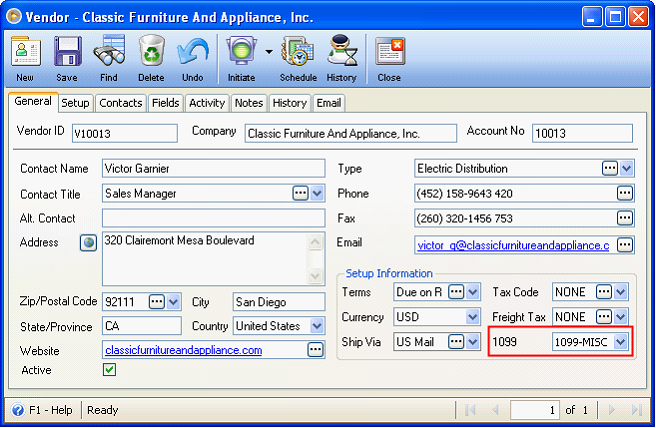
Task: Save the vendor record with floppy icon
Action: 67,51
